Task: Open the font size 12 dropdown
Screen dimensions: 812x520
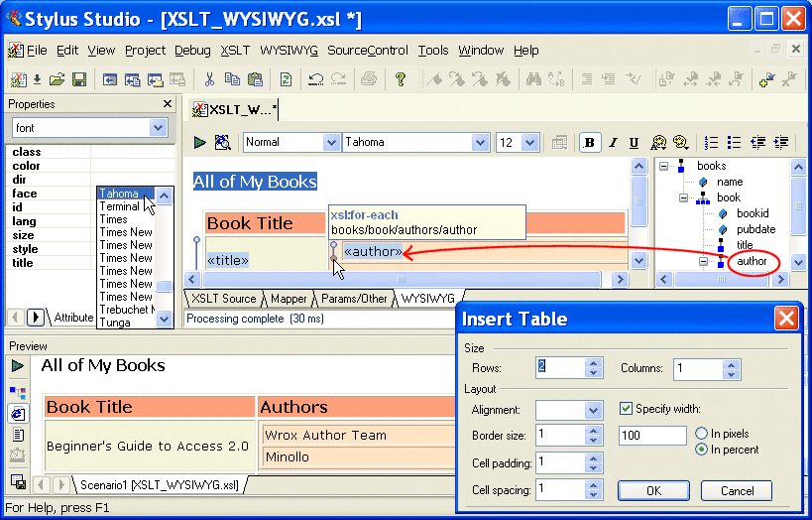Action: 529,142
